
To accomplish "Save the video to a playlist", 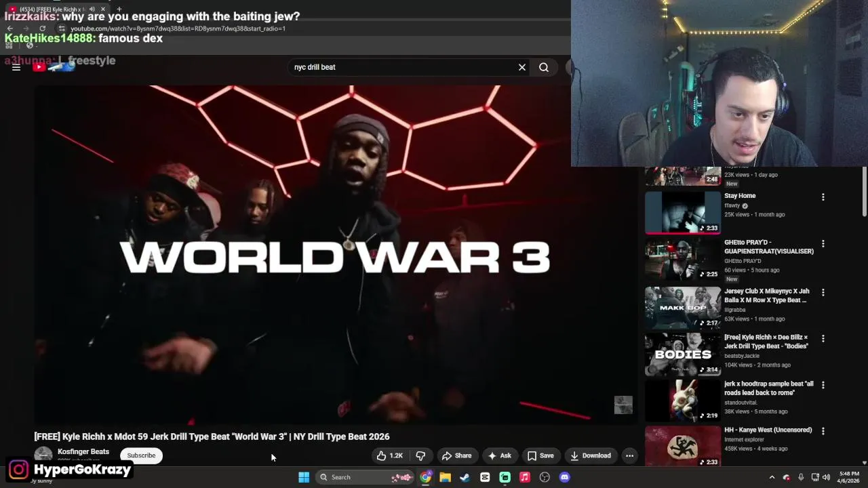I will 540,455.
